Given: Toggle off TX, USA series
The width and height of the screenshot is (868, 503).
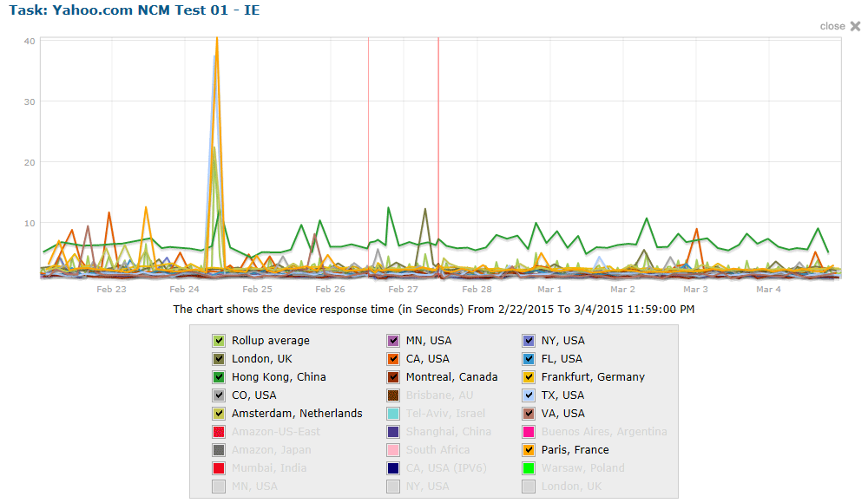Looking at the screenshot, I should pos(529,395).
